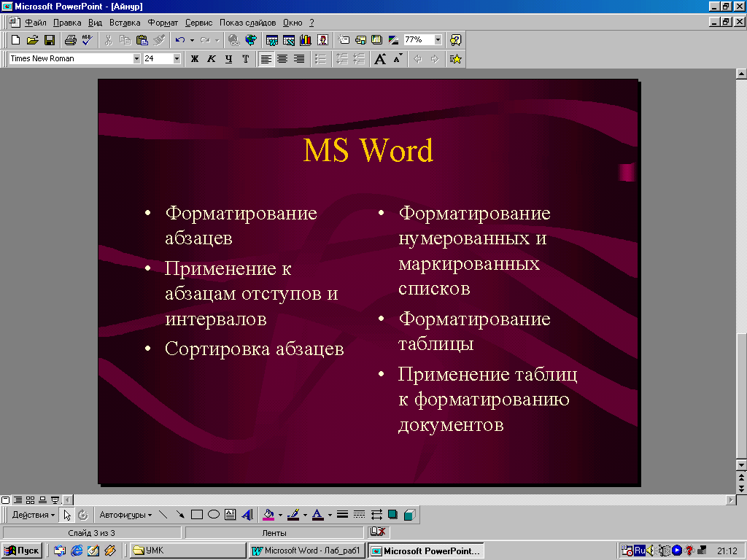The image size is (747, 560).
Task: Launch Internet Explorer from quick launch
Action: click(x=76, y=551)
